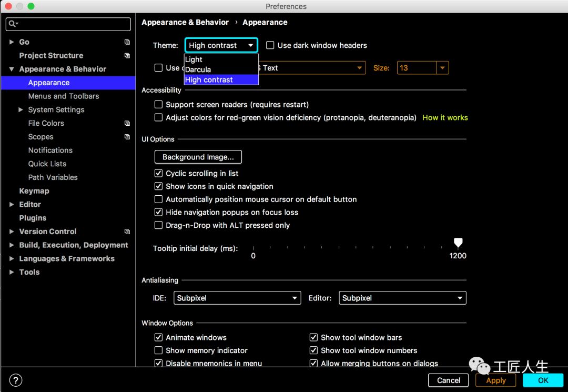
Task: Collapse the Appearance & Behavior section
Action: [x=12, y=69]
